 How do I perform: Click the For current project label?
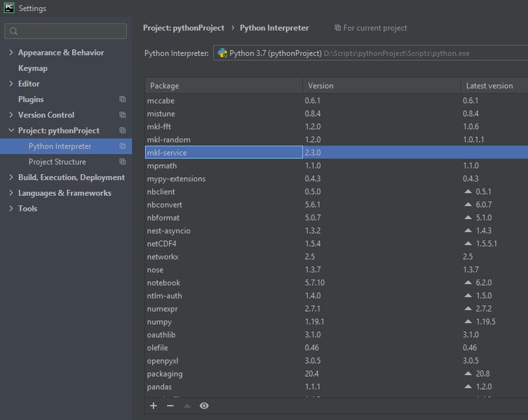(375, 28)
